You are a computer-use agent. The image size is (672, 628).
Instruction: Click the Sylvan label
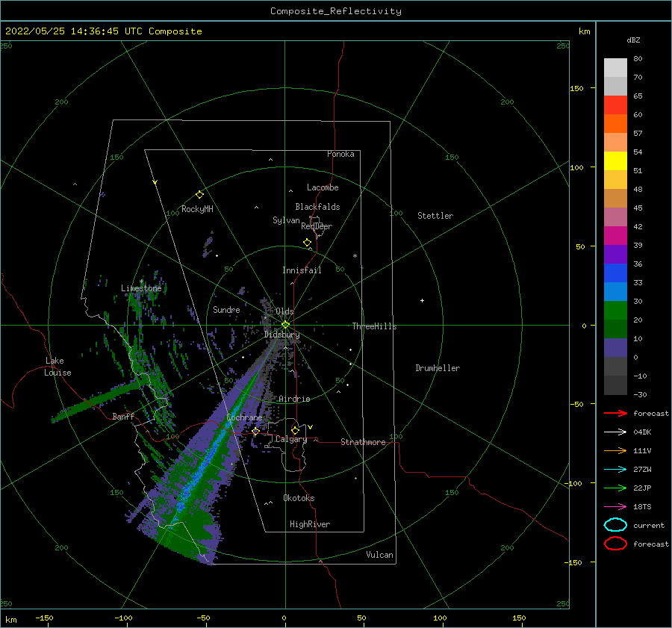click(x=286, y=220)
